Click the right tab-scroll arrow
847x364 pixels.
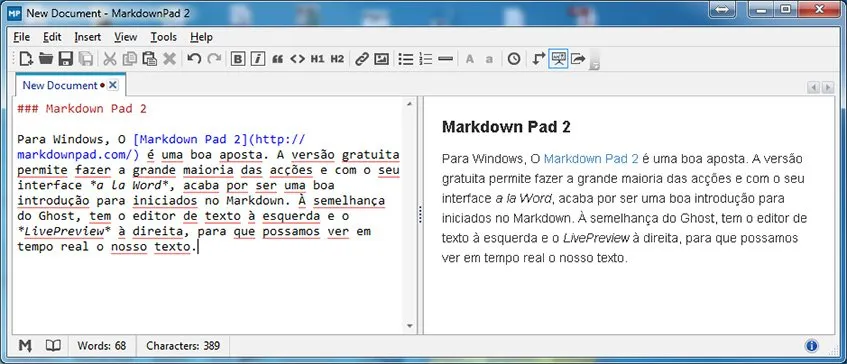(x=828, y=87)
